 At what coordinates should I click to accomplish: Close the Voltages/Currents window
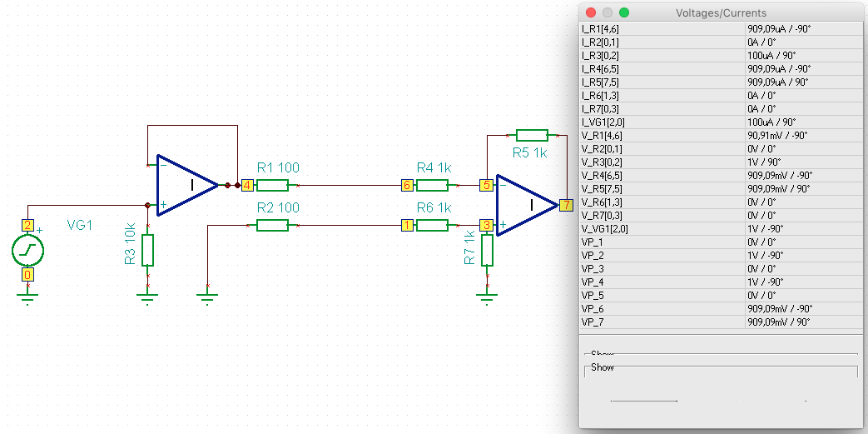[x=591, y=12]
